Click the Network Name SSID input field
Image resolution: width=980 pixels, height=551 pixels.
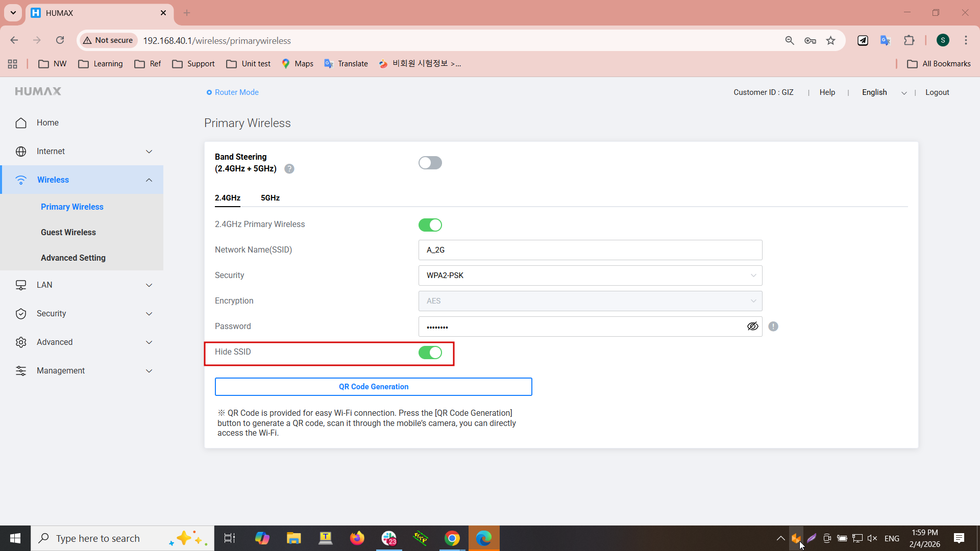point(590,250)
